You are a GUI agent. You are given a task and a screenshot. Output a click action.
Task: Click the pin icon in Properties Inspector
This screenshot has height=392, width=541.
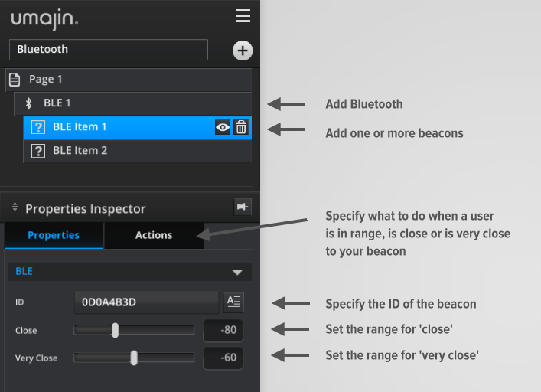point(242,207)
